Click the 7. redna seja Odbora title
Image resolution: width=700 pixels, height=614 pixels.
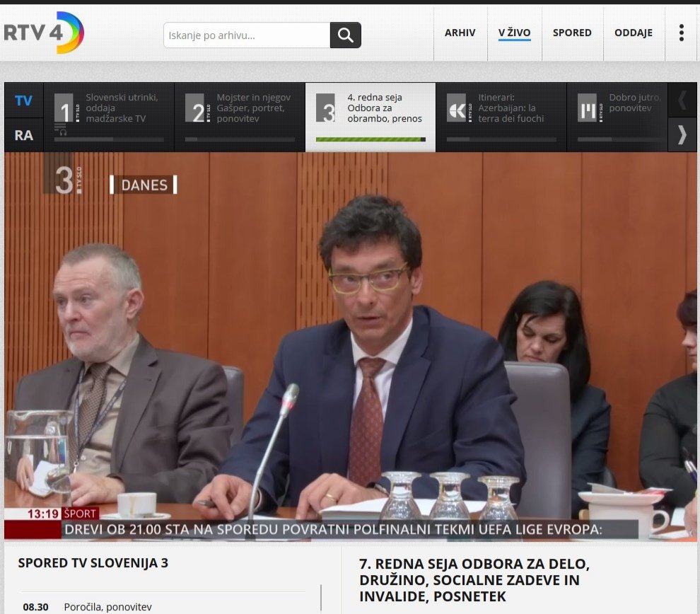474,579
